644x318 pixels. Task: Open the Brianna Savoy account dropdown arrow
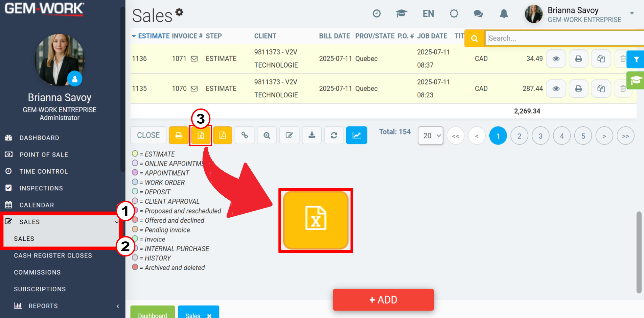[x=632, y=13]
